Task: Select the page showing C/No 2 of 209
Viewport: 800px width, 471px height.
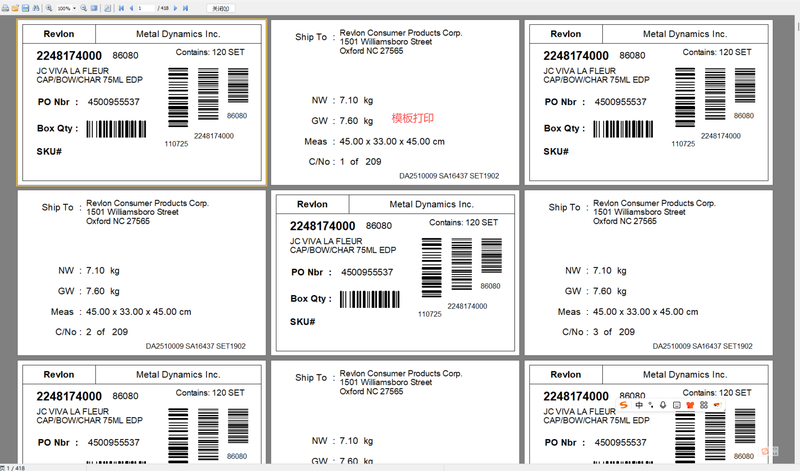Action: (x=142, y=272)
